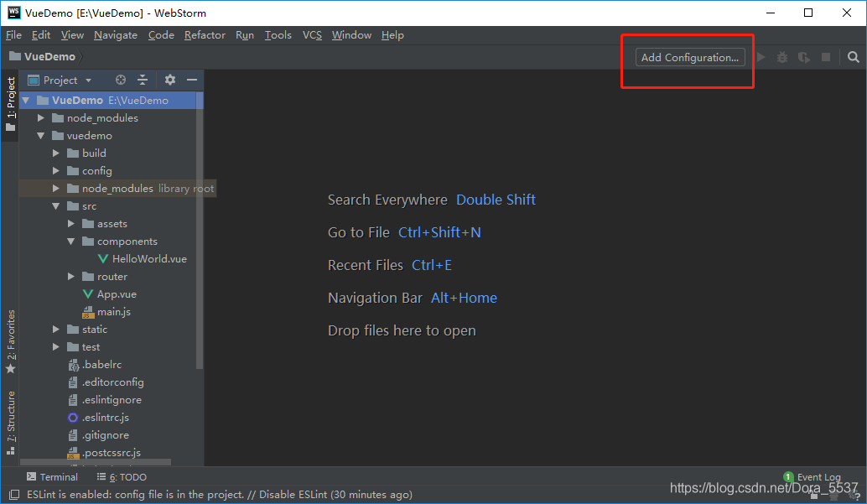Expand the test folder
Viewport: 867px width, 504px height.
(x=56, y=347)
